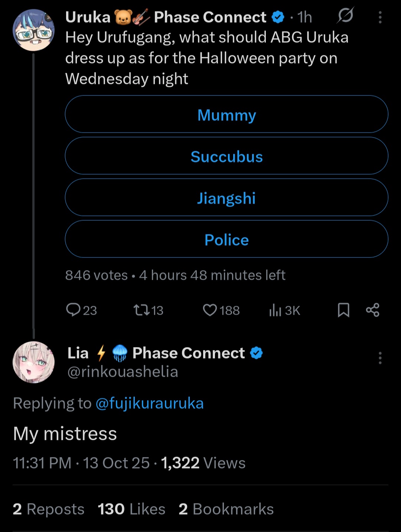
Task: Open Uruka's profile avatar
Action: [33, 30]
